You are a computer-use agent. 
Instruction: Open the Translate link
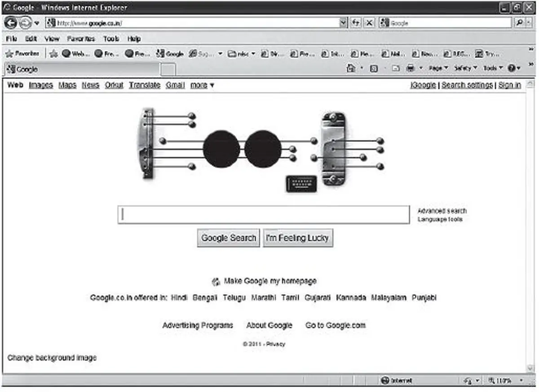(145, 85)
